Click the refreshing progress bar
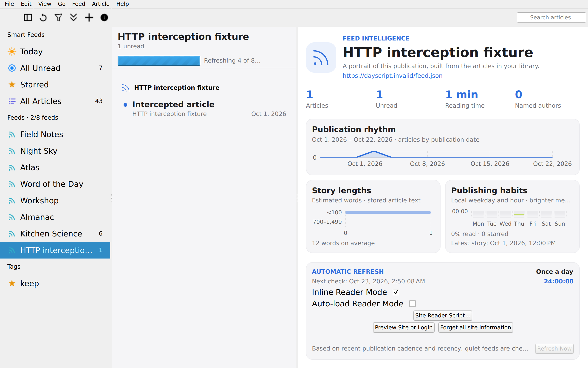This screenshot has height=368, width=588. click(159, 60)
